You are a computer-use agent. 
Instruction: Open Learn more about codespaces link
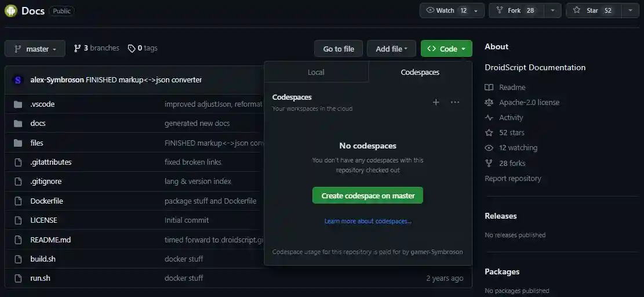368,221
